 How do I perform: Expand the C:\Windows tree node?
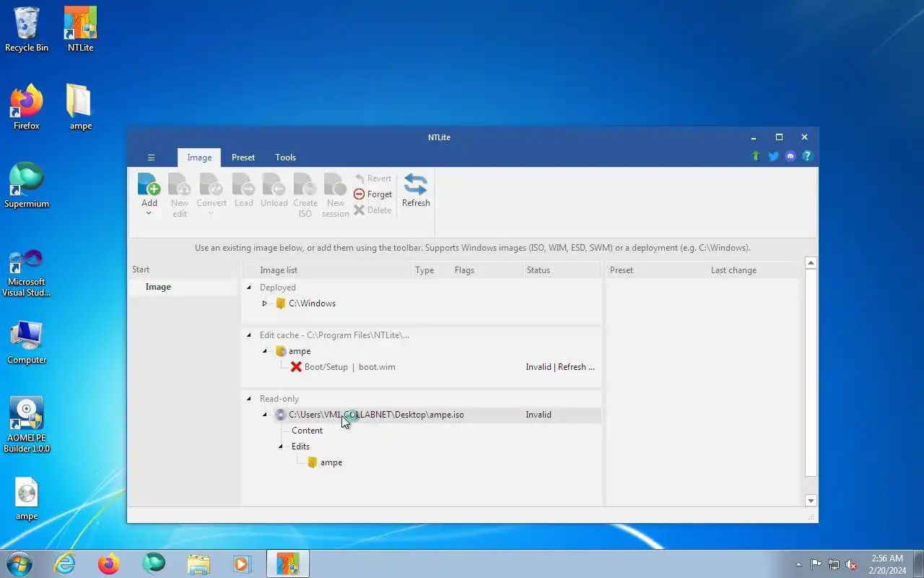click(265, 303)
